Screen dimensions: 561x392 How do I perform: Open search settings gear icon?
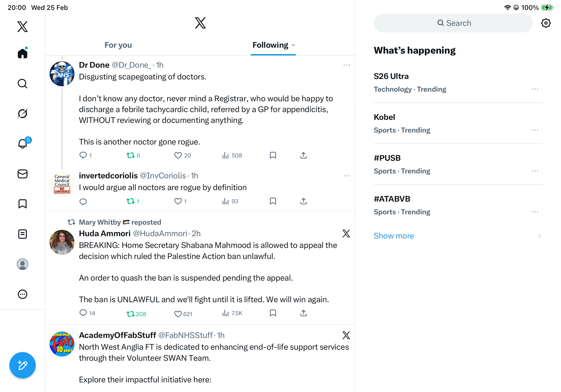545,23
